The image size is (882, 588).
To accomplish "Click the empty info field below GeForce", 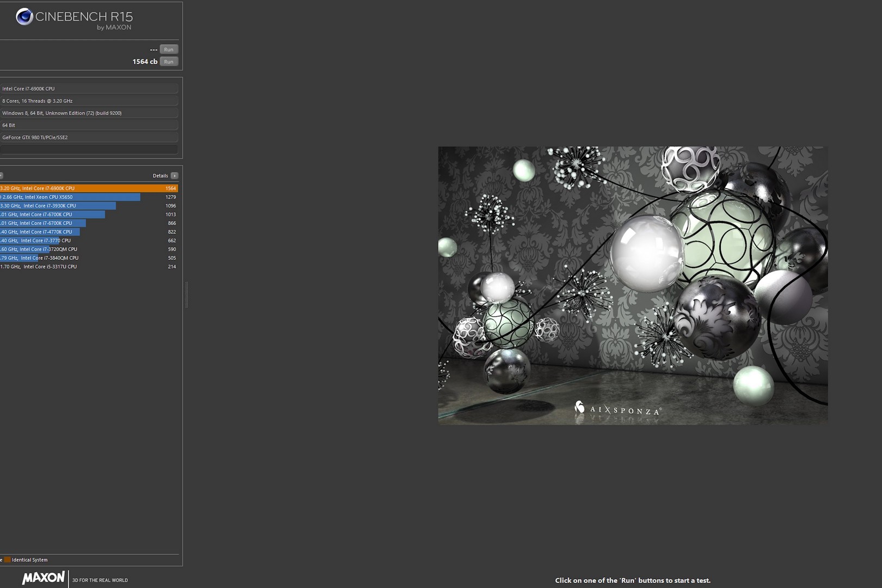I will pyautogui.click(x=89, y=149).
